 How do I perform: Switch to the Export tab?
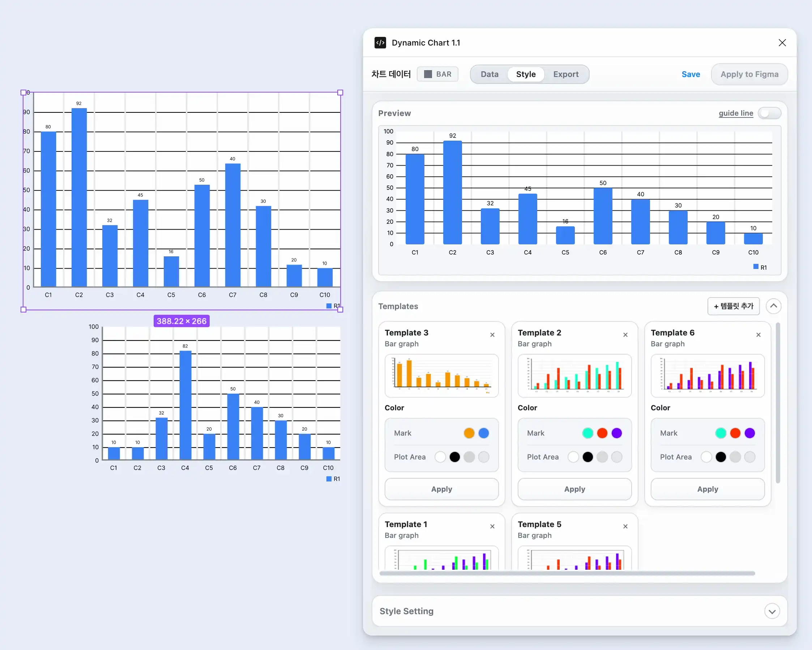tap(566, 74)
